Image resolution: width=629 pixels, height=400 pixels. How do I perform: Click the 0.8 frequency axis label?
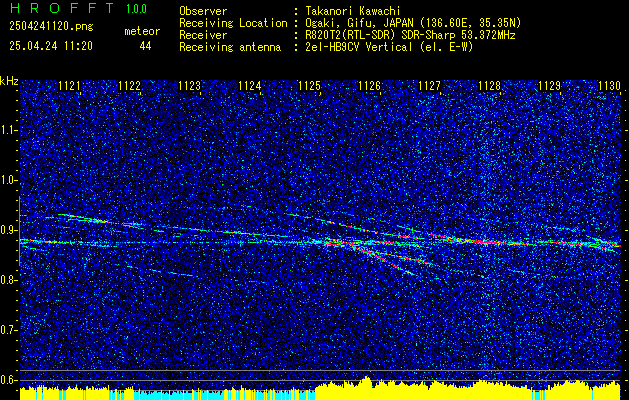point(7,280)
